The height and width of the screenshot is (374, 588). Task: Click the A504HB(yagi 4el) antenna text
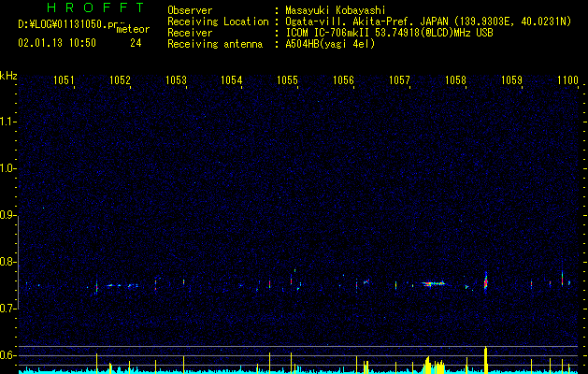tap(330, 44)
